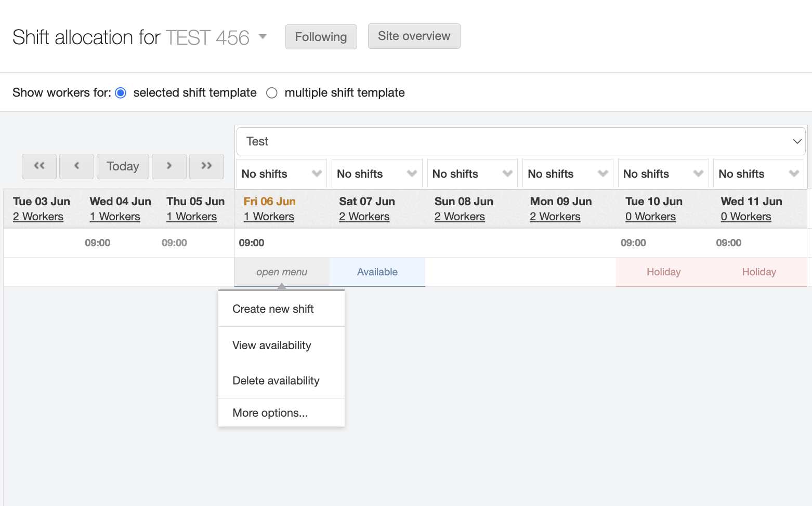This screenshot has width=812, height=506.
Task: Click the Holiday cell under Tue 10 Jun
Action: 663,272
